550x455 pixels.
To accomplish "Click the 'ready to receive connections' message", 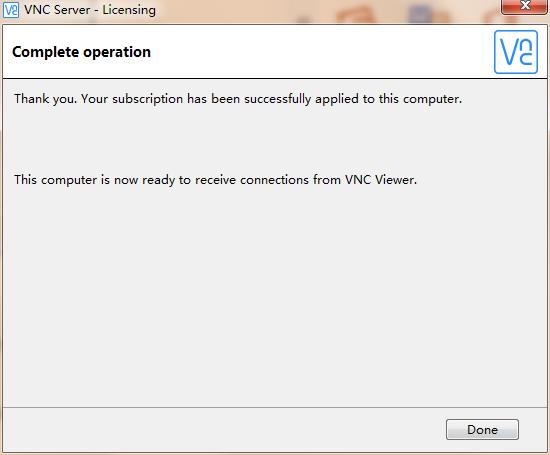I will pyautogui.click(x=215, y=180).
